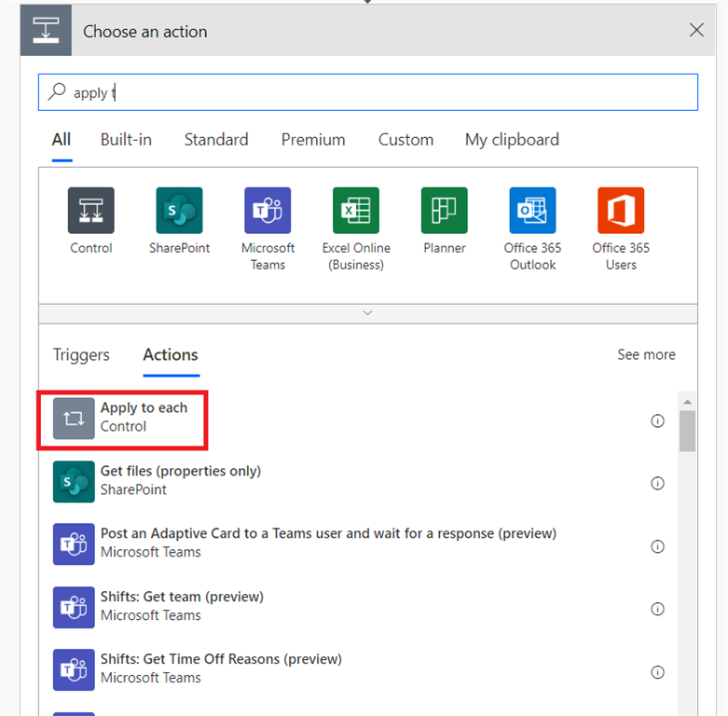Click the actions list scrollbar thumb
This screenshot has height=716, width=728.
(x=687, y=431)
